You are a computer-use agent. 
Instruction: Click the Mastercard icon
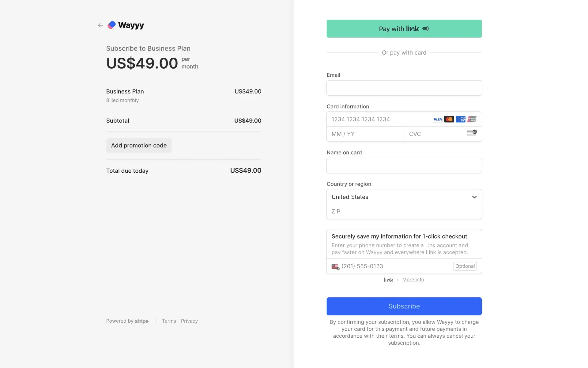(x=449, y=119)
